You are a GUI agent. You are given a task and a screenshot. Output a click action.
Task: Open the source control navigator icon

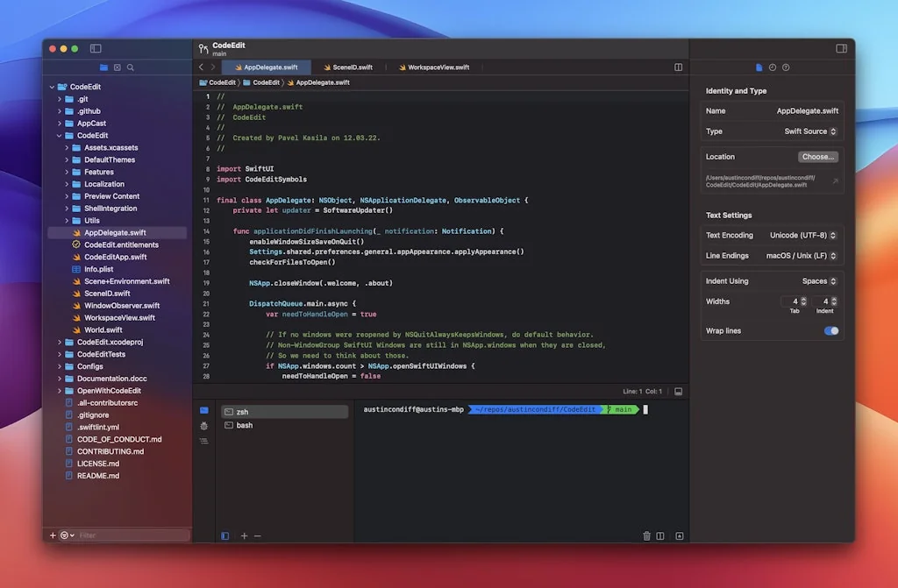tap(117, 67)
